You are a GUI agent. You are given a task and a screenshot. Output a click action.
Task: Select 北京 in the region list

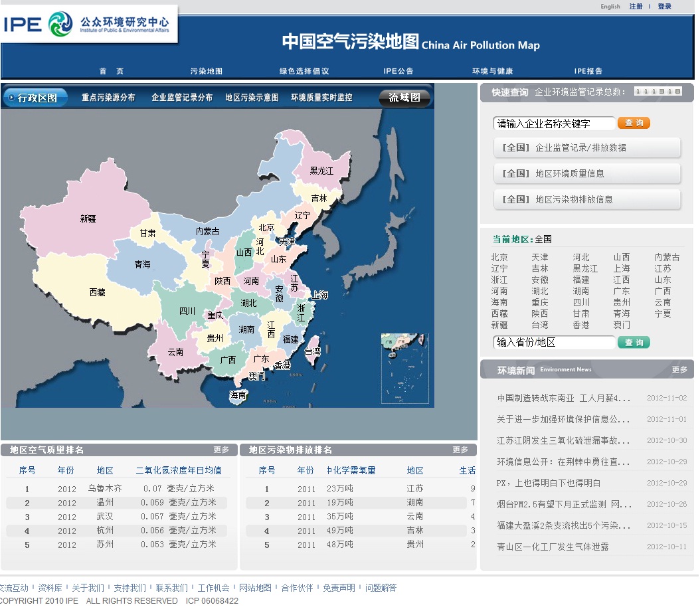point(499,257)
